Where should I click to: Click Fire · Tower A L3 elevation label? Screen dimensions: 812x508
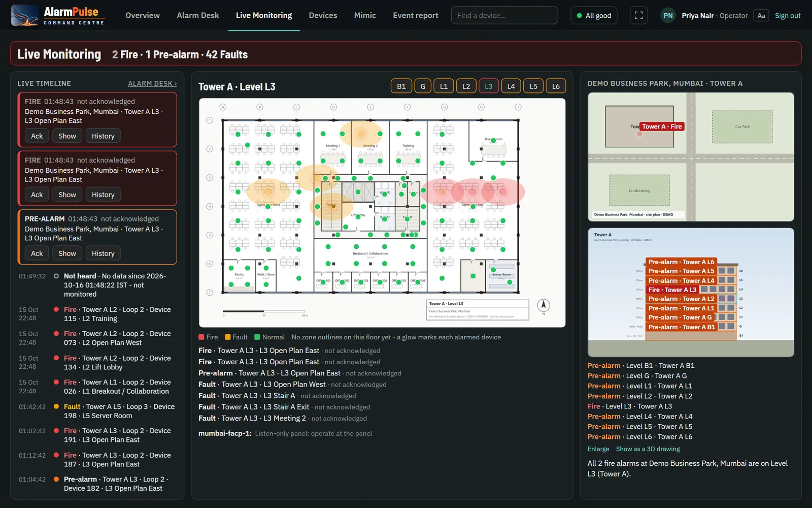672,290
